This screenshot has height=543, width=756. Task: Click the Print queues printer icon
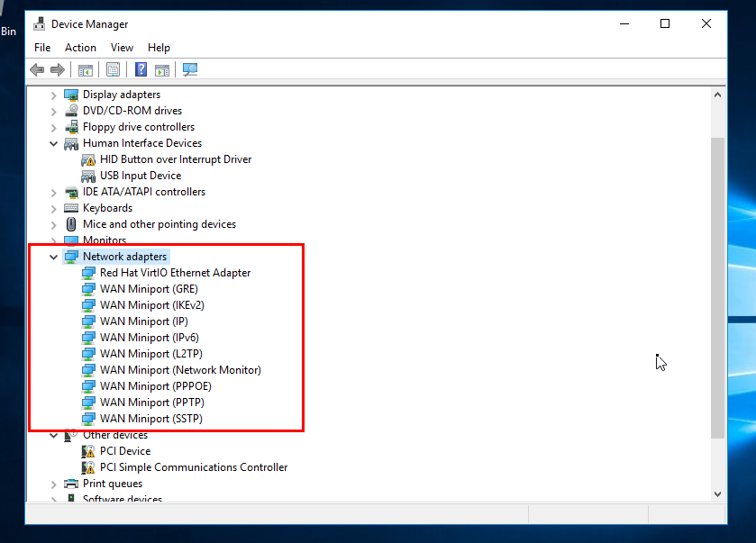pyautogui.click(x=71, y=484)
